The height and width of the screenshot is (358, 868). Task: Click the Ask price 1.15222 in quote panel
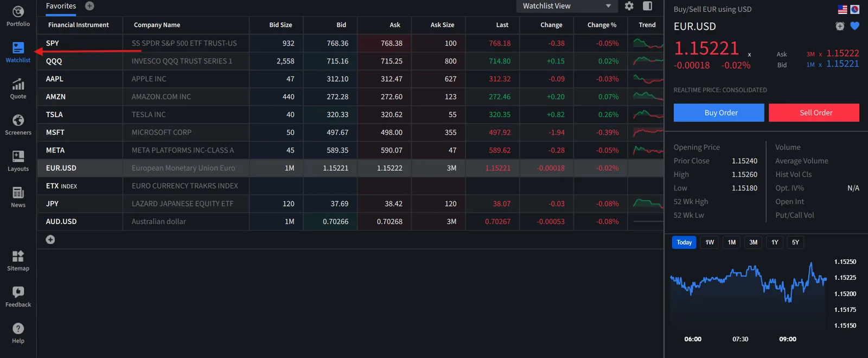pyautogui.click(x=843, y=53)
